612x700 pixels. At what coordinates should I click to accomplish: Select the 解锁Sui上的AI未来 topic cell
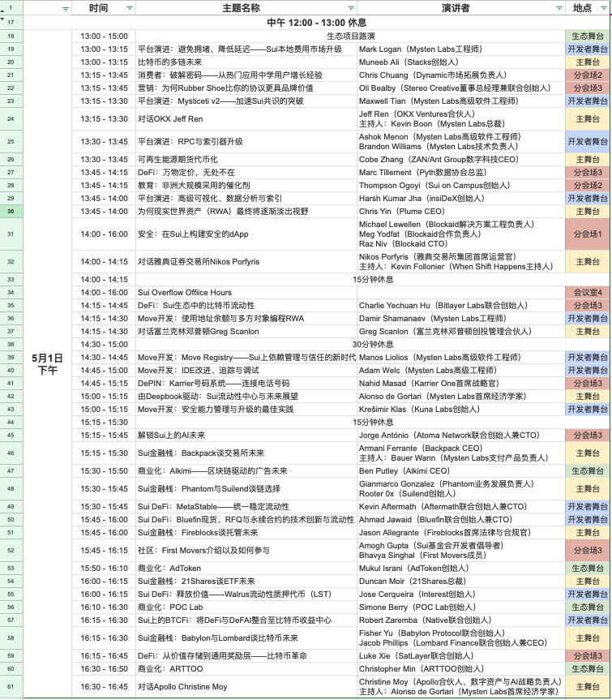pos(246,436)
